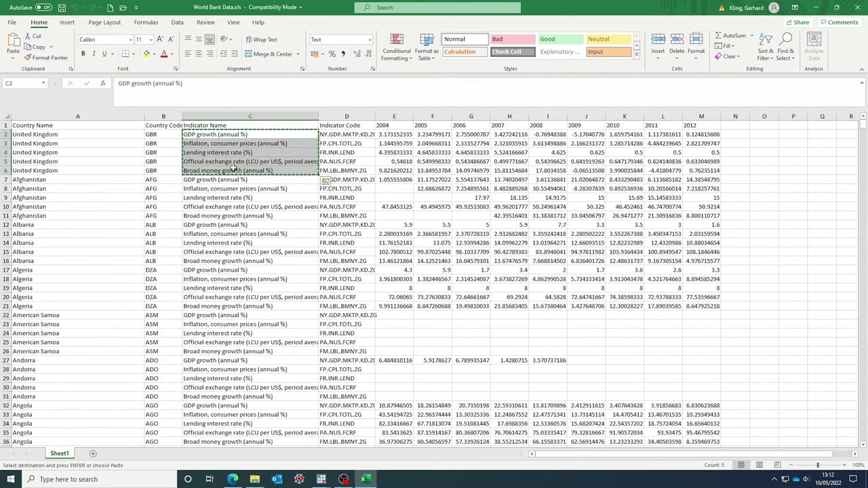Open Find & Select options

click(786, 47)
